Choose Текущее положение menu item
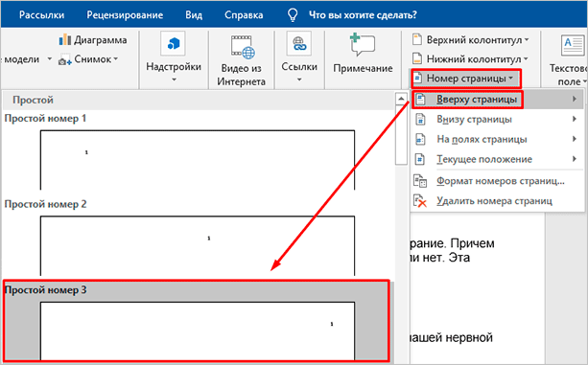This screenshot has height=365, width=588. [497, 159]
